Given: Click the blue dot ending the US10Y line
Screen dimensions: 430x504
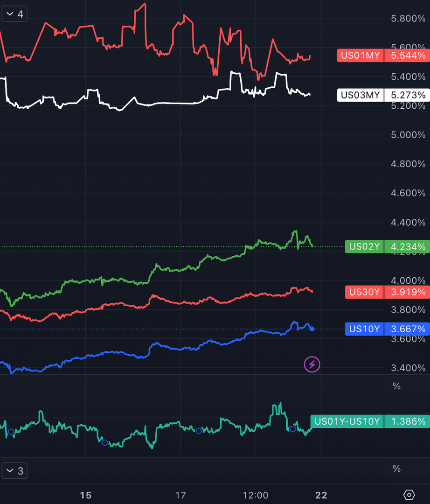Looking at the screenshot, I should pyautogui.click(x=312, y=329).
